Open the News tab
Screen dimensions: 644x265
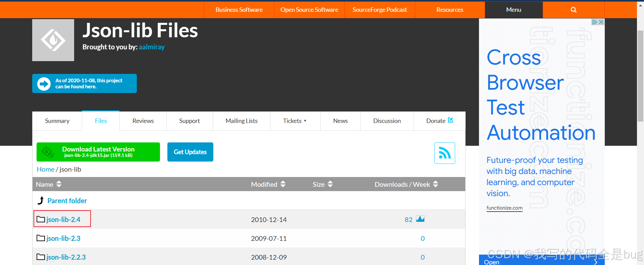pos(340,121)
